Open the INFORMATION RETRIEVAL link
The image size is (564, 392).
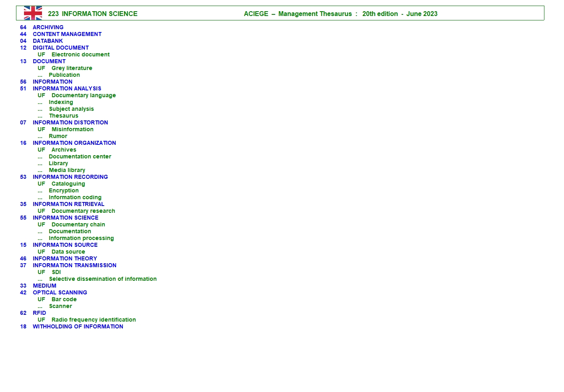[68, 204]
